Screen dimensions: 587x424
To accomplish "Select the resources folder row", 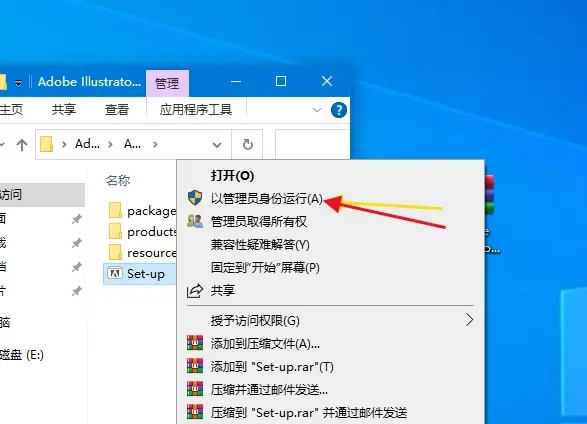I will click(x=142, y=253).
